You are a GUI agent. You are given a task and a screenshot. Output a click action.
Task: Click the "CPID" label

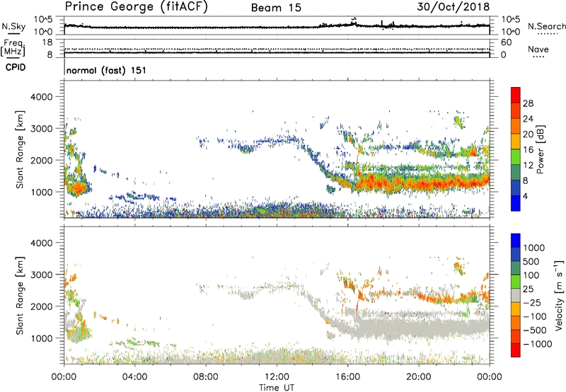click(x=16, y=67)
